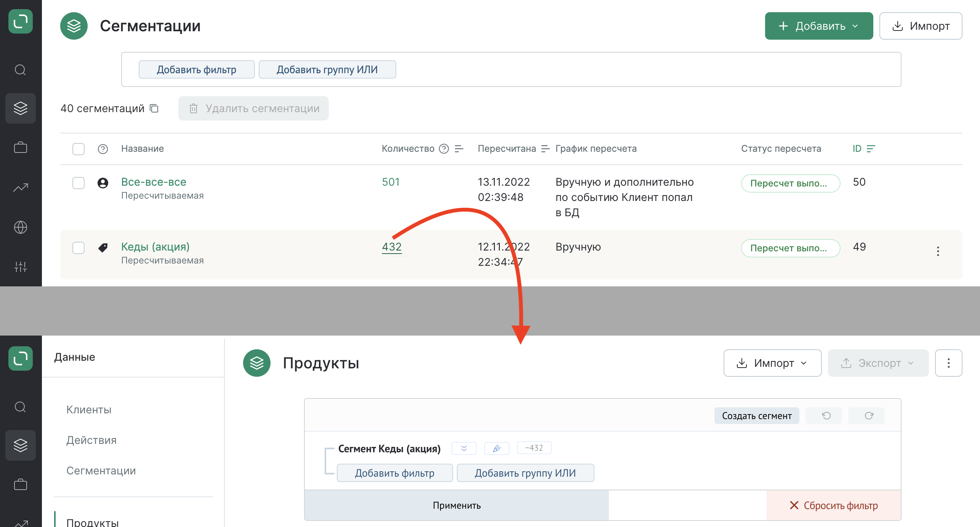Screen dimensions: 980x527
Task: Click Создать сегмент button
Action: 757,416
